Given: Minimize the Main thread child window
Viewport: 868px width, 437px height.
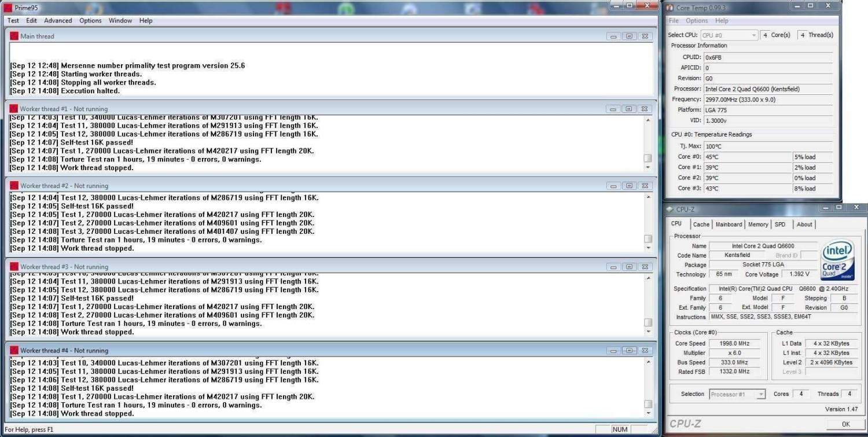Looking at the screenshot, I should coord(614,36).
